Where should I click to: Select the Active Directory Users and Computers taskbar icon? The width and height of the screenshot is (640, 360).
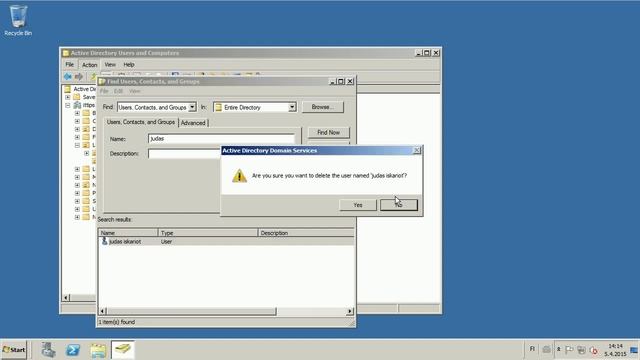click(x=123, y=350)
